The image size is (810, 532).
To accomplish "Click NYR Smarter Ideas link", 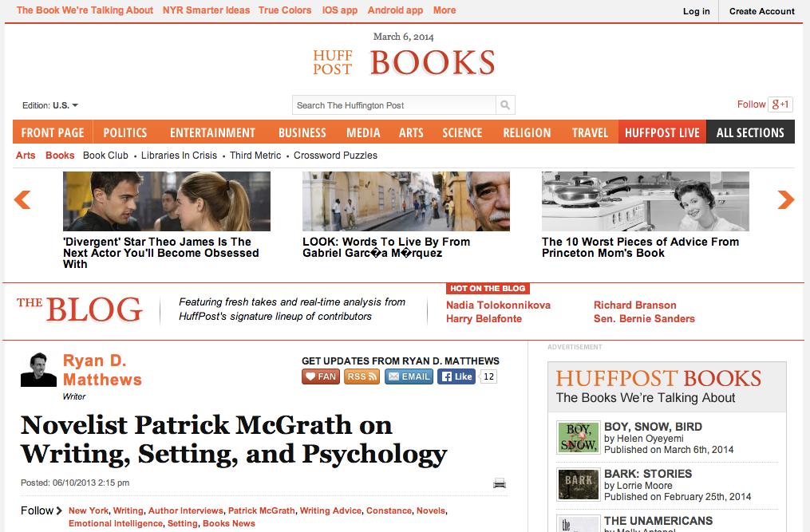I will pos(206,10).
